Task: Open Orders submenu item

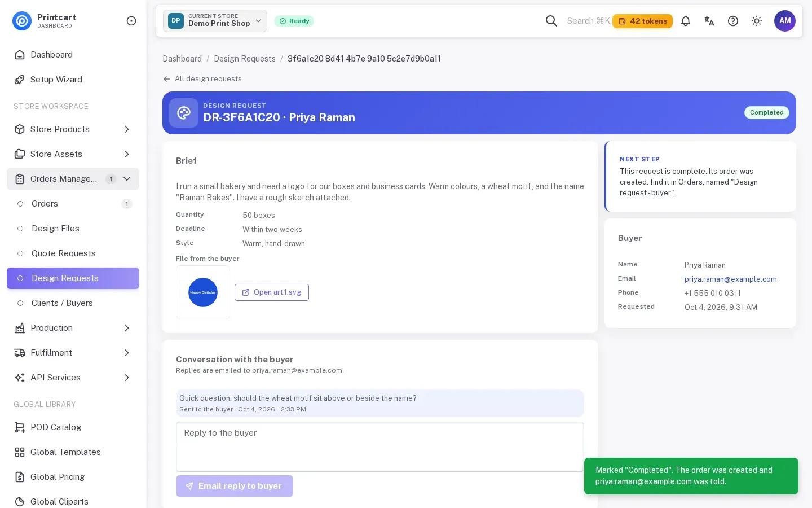Action: [73, 204]
